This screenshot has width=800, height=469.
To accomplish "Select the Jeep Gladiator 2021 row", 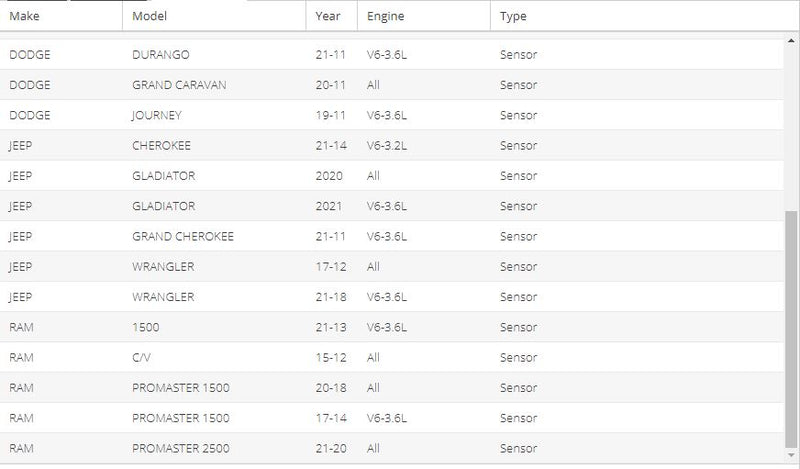I will tap(392, 206).
